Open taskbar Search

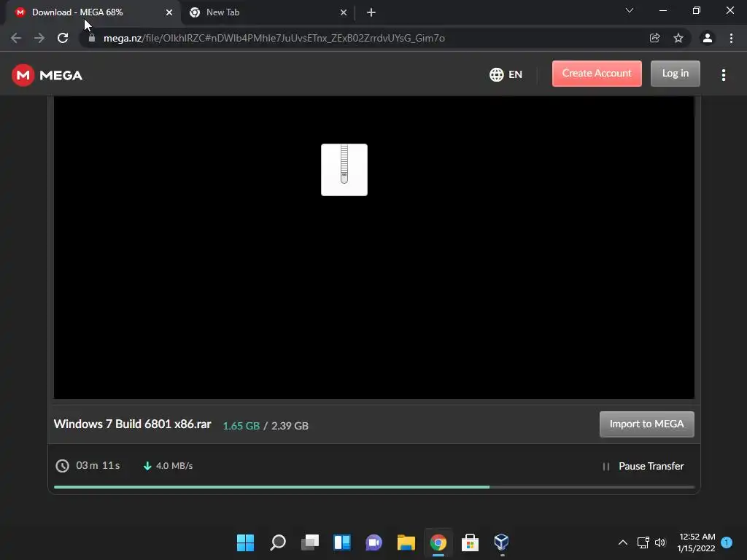278,542
